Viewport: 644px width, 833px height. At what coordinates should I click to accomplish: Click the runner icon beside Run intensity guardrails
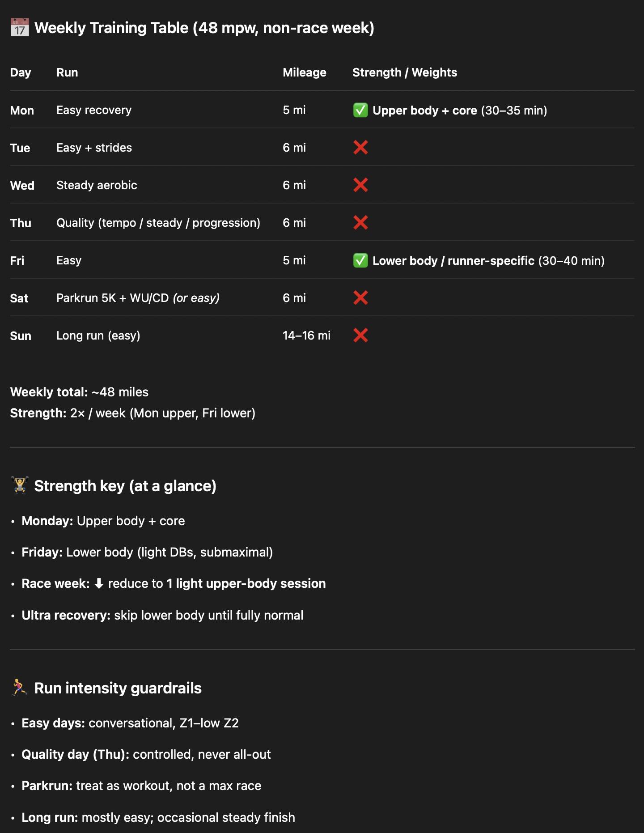coord(20,688)
